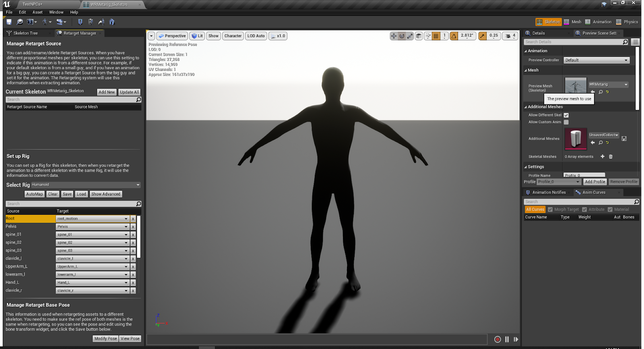Toggle the Morph Target curve filter checkbox

coord(550,210)
